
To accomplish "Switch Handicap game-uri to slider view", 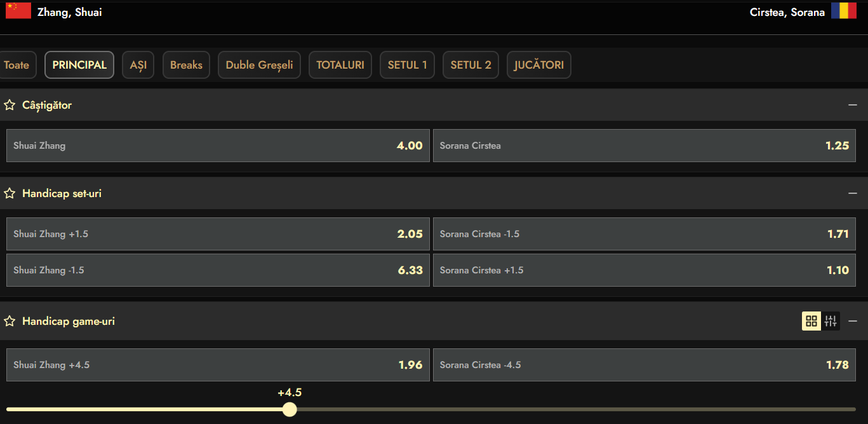I will click(831, 321).
